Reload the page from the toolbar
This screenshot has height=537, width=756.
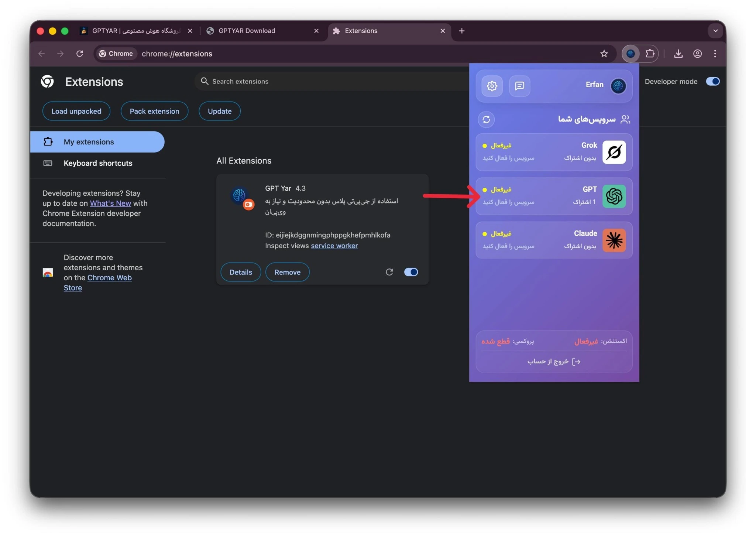pos(79,54)
